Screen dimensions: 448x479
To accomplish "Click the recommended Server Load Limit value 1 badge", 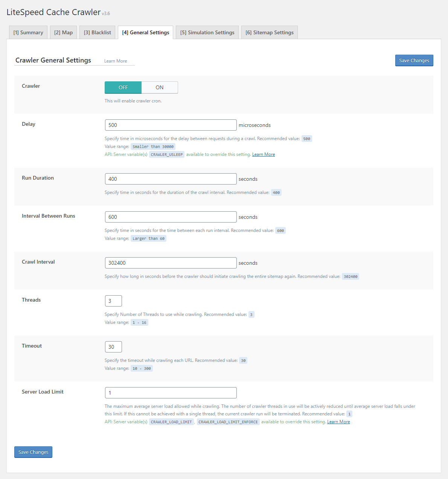I will click(349, 414).
